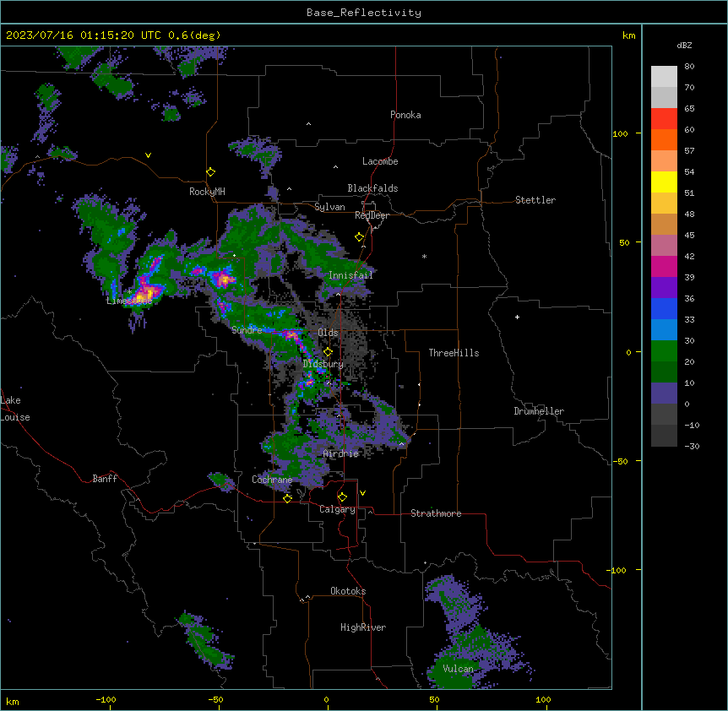The height and width of the screenshot is (711, 728).
Task: Pick the bright green 20-30 dBZ swatch
Action: pyautogui.click(x=664, y=351)
